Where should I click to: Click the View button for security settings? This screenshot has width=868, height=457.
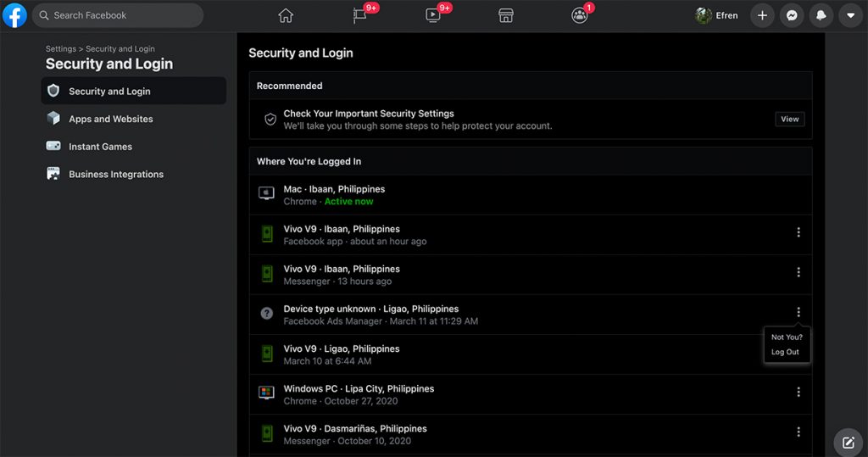789,119
